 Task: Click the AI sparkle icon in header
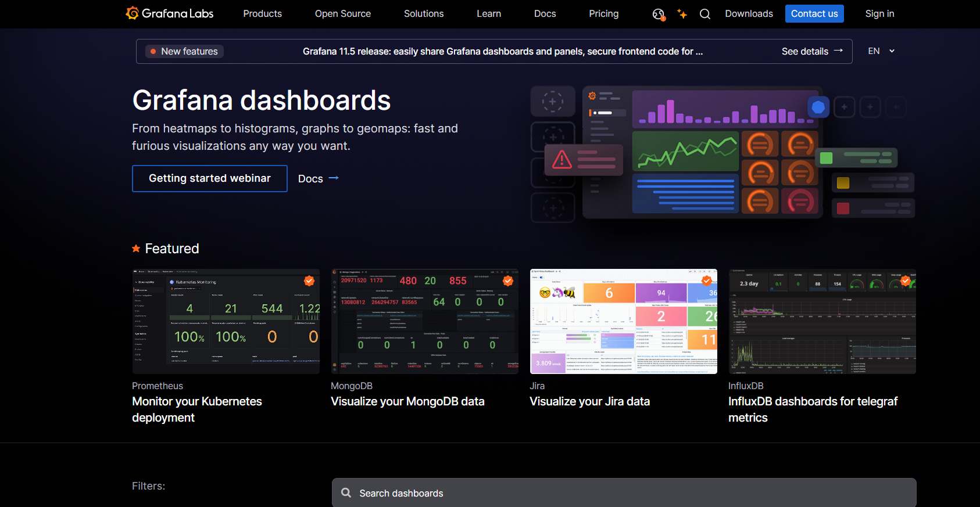pos(682,14)
